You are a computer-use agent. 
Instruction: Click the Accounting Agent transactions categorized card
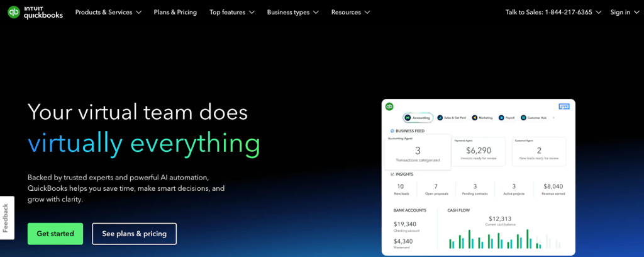(x=418, y=152)
